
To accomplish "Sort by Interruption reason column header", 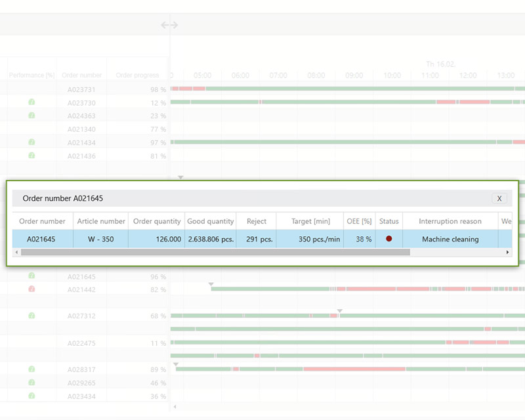I will (x=450, y=221).
